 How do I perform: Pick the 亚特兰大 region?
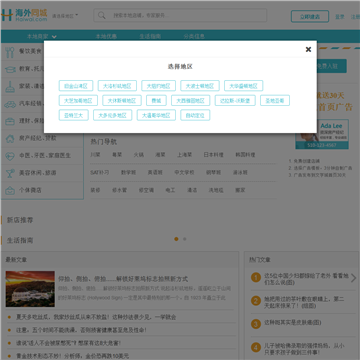73,115
